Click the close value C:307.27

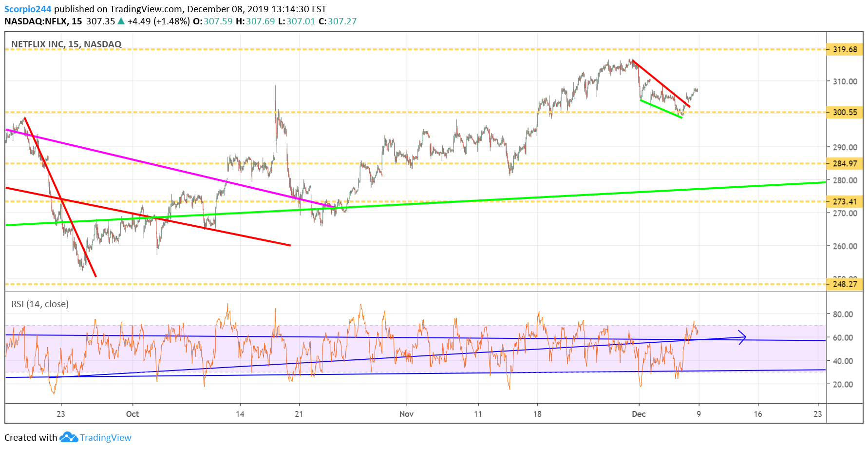click(x=338, y=21)
